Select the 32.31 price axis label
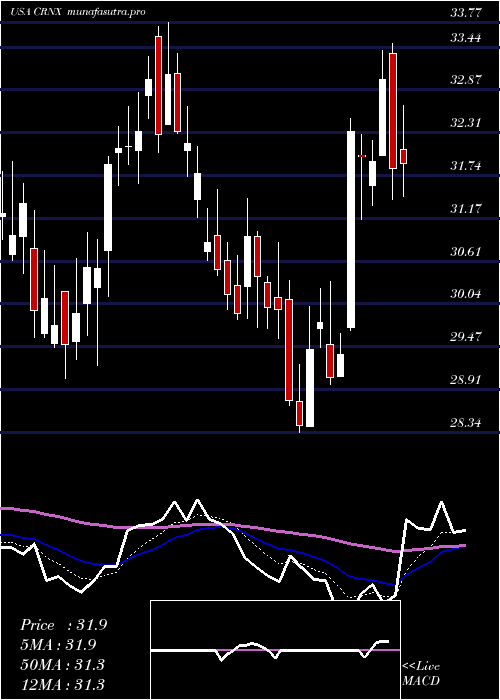500x700 pixels. coord(466,123)
